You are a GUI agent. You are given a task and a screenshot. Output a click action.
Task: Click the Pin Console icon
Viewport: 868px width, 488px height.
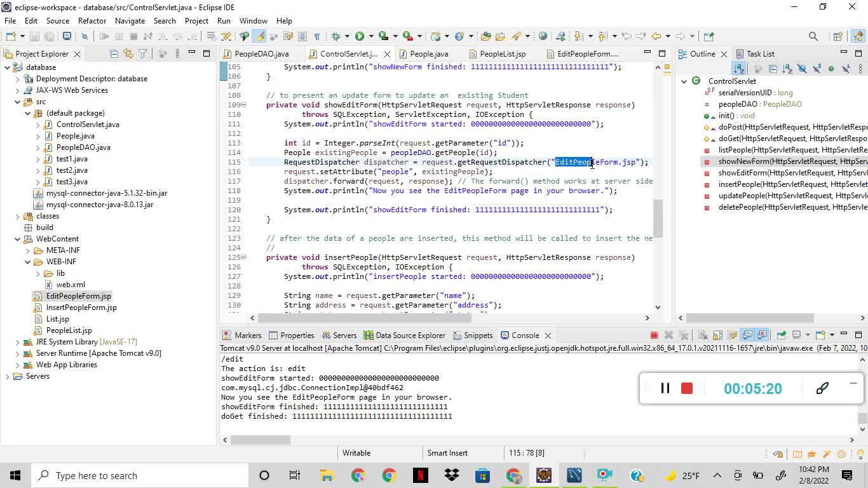[x=781, y=335]
